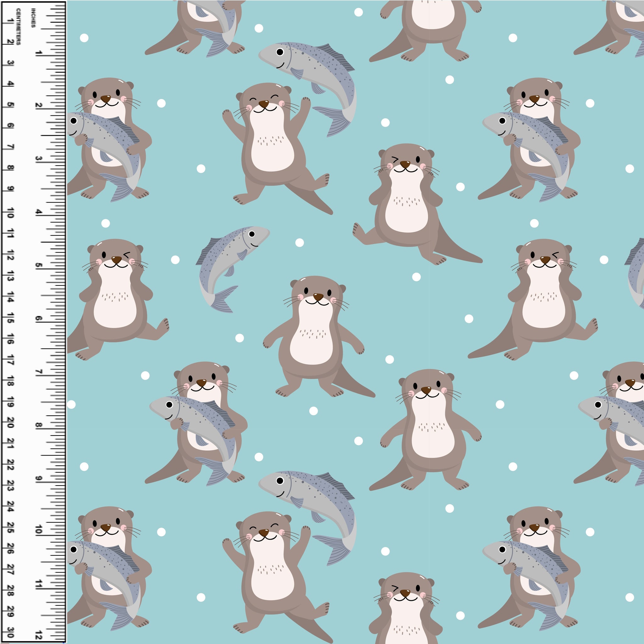Click the 11 inch mark number
This screenshot has height=644, width=644.
(x=39, y=584)
